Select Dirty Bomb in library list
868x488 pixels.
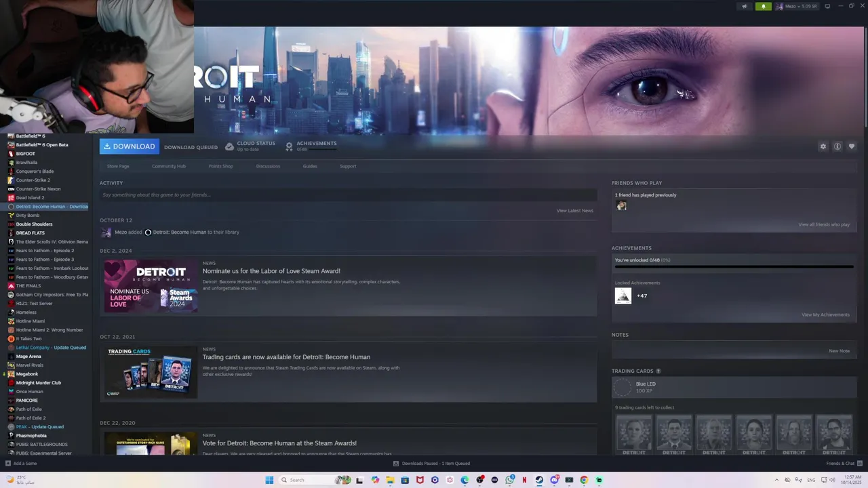pos(28,216)
